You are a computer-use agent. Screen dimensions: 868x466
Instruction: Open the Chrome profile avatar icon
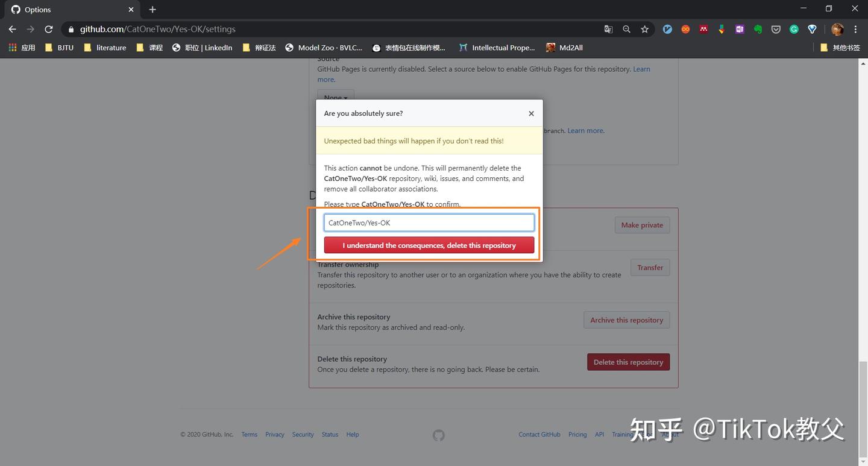838,29
